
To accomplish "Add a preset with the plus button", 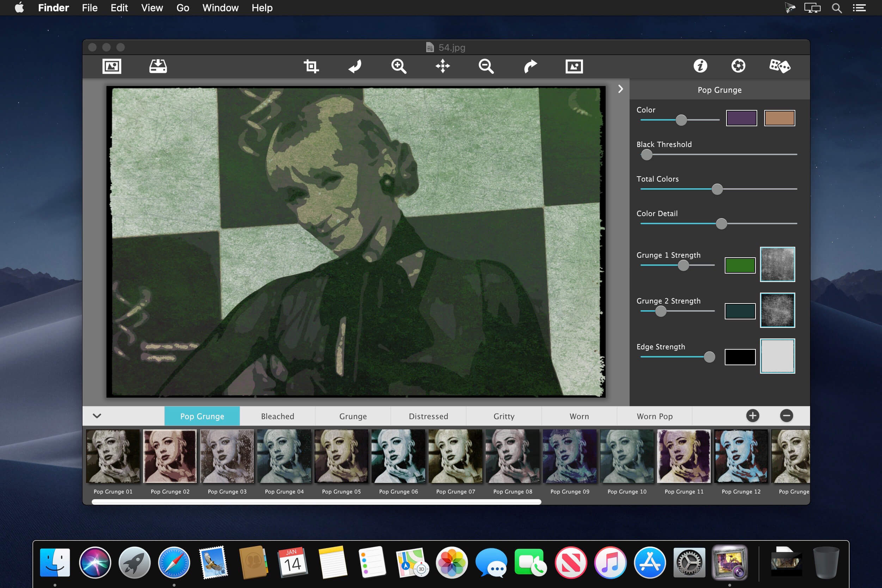I will pyautogui.click(x=752, y=416).
